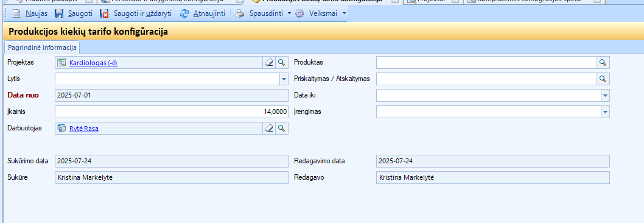Click the Data iki date field
The width and height of the screenshot is (644, 223).
[x=489, y=96]
